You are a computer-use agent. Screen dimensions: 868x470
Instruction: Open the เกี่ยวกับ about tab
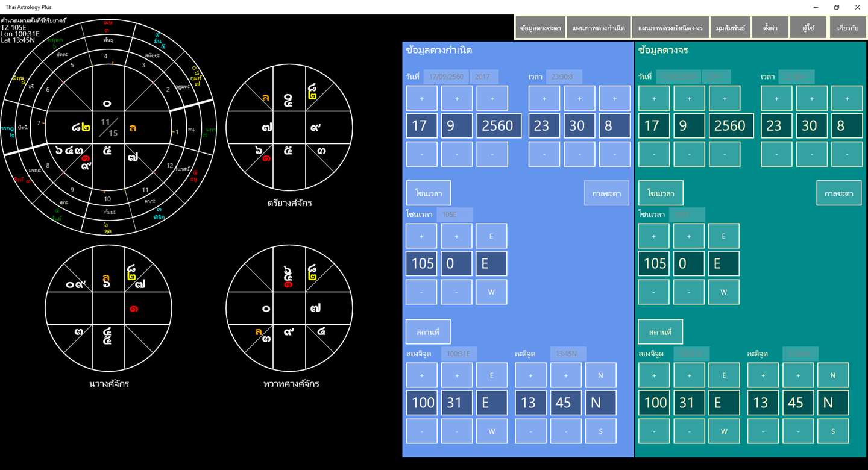click(848, 28)
